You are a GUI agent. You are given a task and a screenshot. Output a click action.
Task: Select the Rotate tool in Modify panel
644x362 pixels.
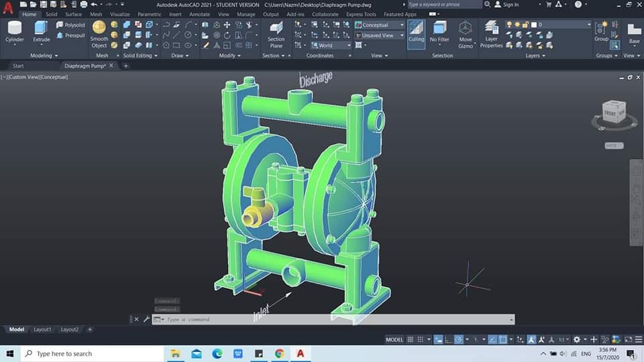pyautogui.click(x=227, y=36)
